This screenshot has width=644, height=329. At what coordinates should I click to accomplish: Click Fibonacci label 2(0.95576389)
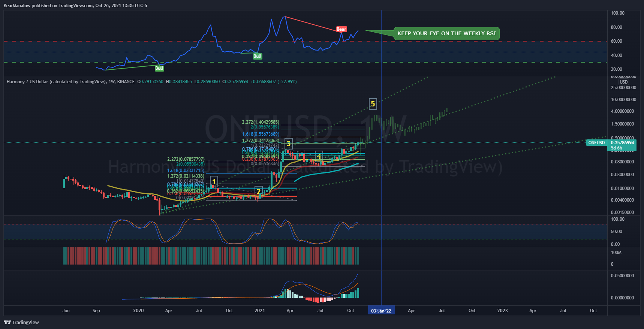pyautogui.click(x=265, y=127)
